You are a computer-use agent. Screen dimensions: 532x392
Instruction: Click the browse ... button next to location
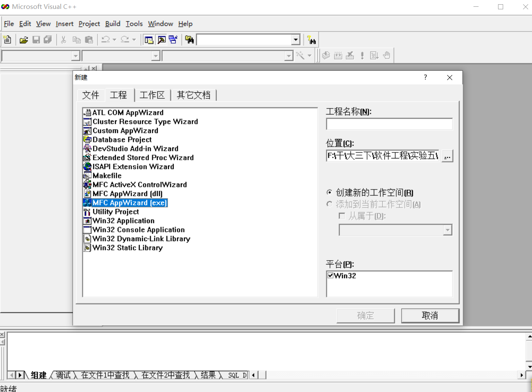pos(447,156)
